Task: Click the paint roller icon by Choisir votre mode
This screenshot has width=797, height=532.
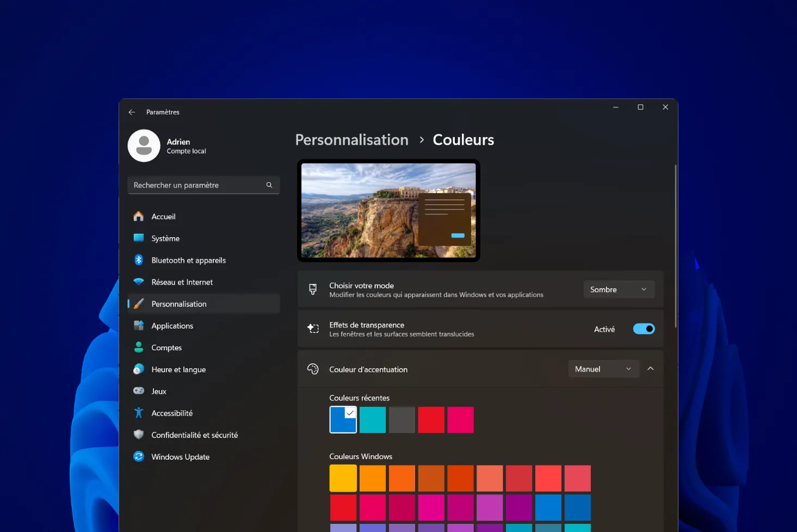Action: 313,289
